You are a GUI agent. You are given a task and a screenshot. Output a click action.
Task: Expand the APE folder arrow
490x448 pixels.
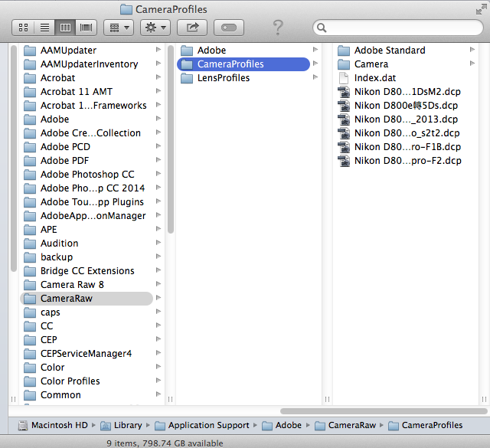coord(158,229)
